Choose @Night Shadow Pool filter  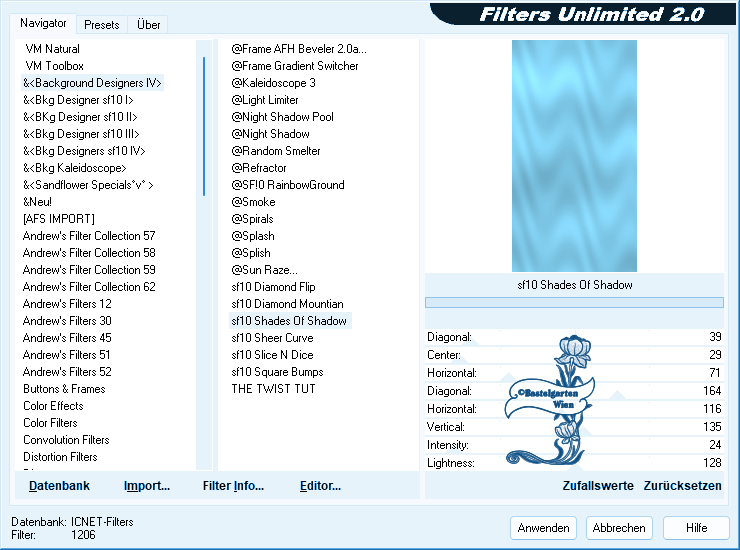282,117
